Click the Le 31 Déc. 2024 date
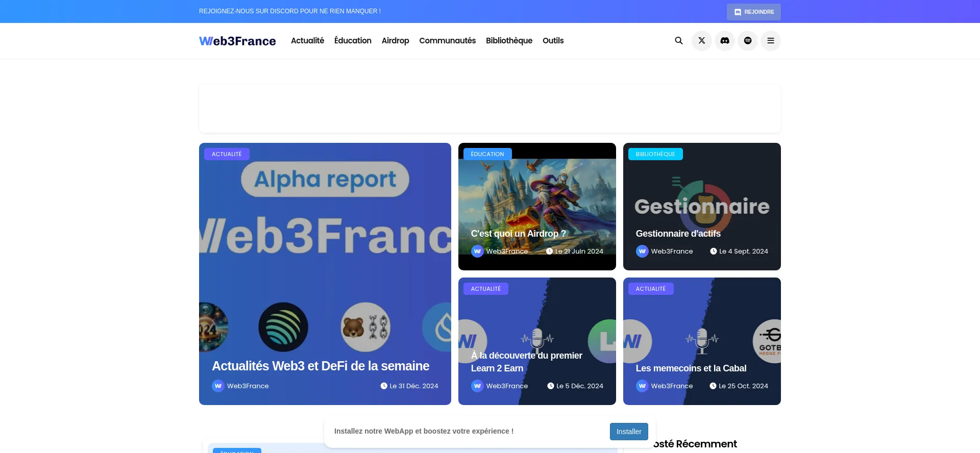The width and height of the screenshot is (980, 453). 409,386
